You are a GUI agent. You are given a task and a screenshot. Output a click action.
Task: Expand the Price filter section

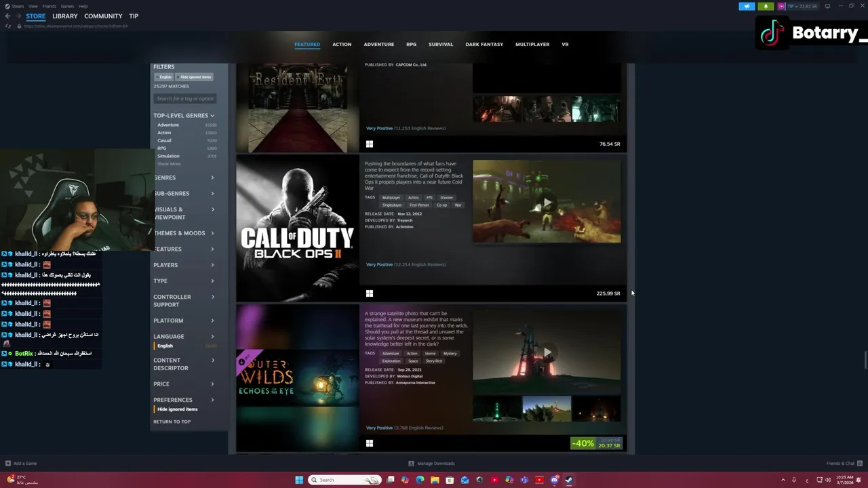[x=184, y=384]
